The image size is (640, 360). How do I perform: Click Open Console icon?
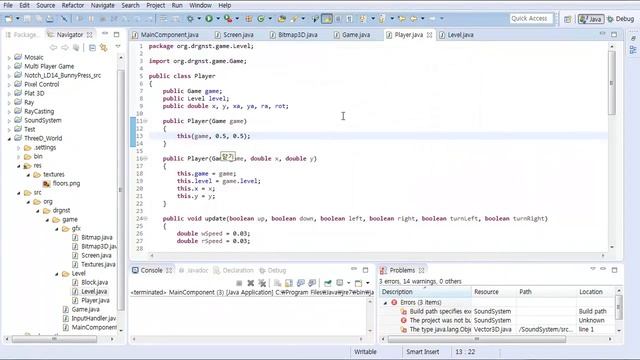tap(358, 283)
